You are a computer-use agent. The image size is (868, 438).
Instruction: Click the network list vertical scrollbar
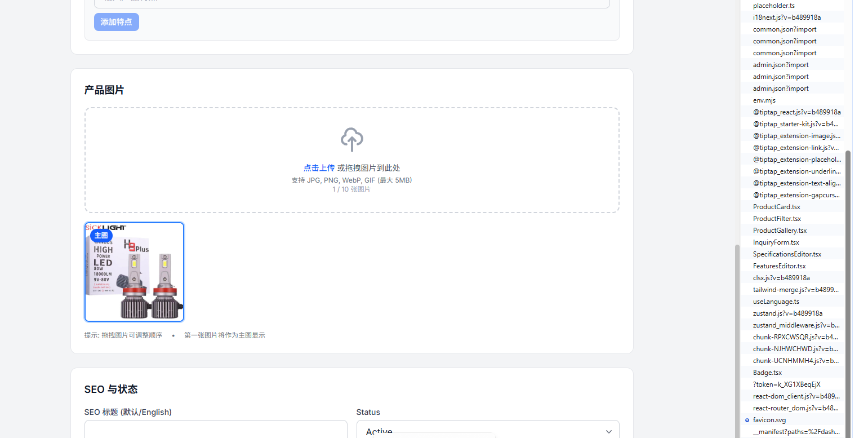coord(848,282)
